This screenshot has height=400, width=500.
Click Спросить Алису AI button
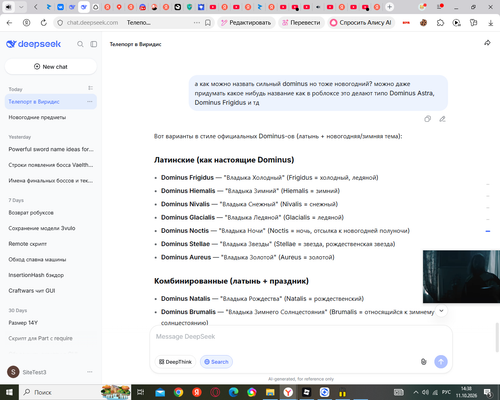[361, 23]
